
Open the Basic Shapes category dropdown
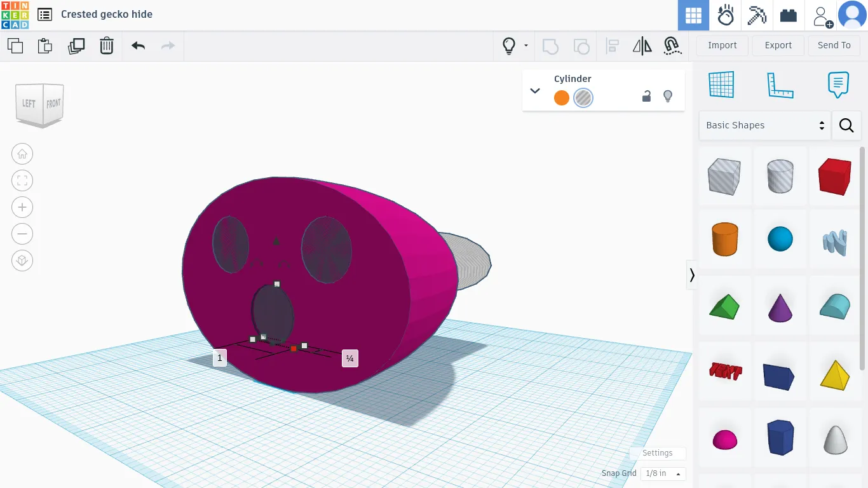pos(764,125)
